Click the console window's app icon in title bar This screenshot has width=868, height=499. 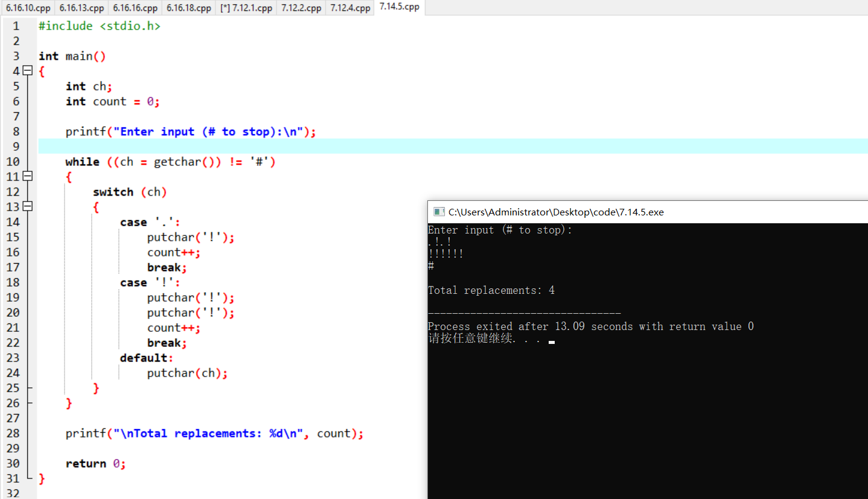(439, 212)
